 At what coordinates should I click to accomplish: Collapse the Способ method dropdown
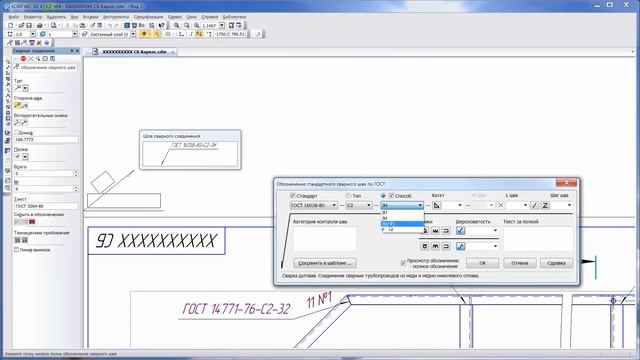(420, 205)
